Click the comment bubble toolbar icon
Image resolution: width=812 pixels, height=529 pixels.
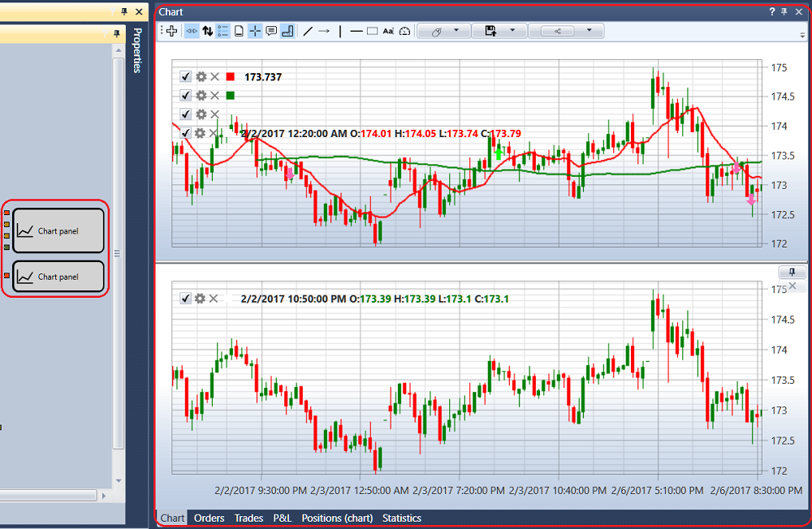pyautogui.click(x=271, y=31)
